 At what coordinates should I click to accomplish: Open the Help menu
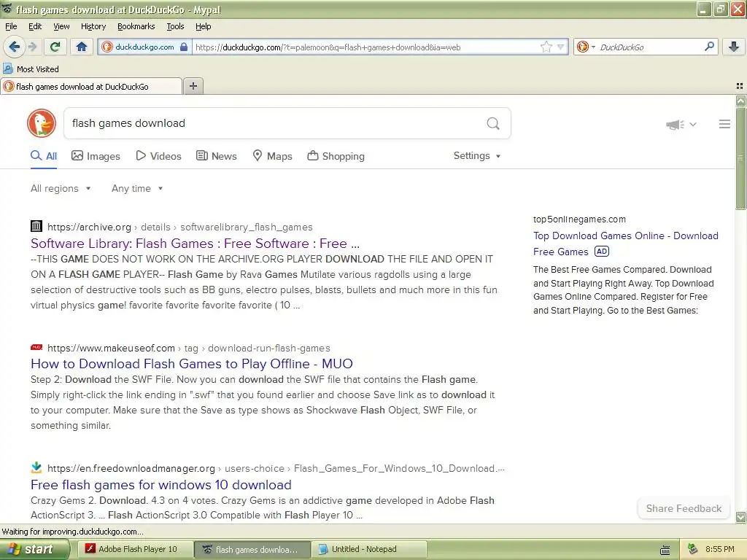coord(203,26)
